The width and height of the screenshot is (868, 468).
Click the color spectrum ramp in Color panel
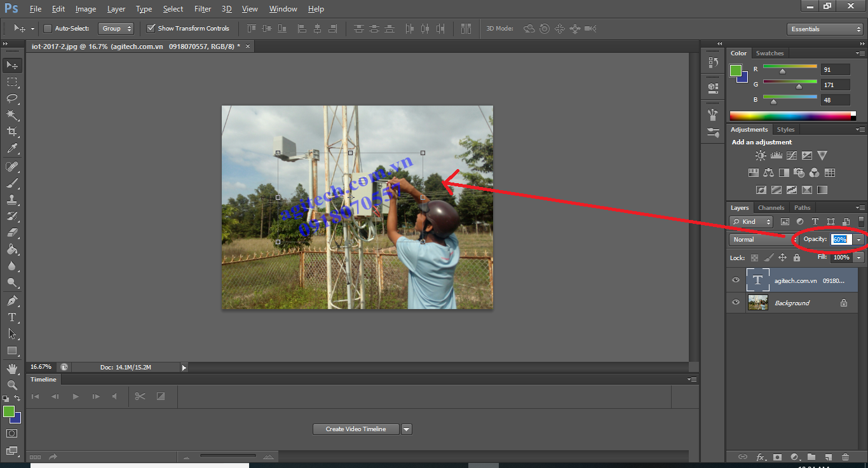793,116
